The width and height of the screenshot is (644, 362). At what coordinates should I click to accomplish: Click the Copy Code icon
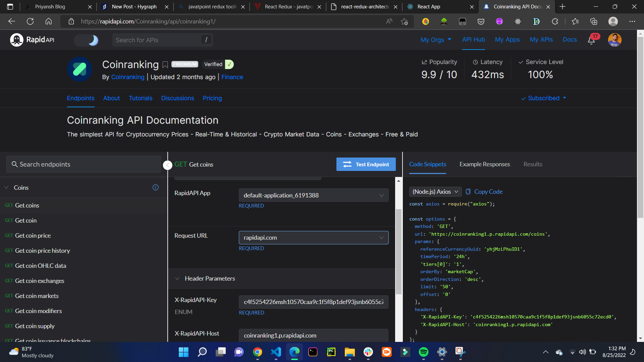click(x=468, y=192)
